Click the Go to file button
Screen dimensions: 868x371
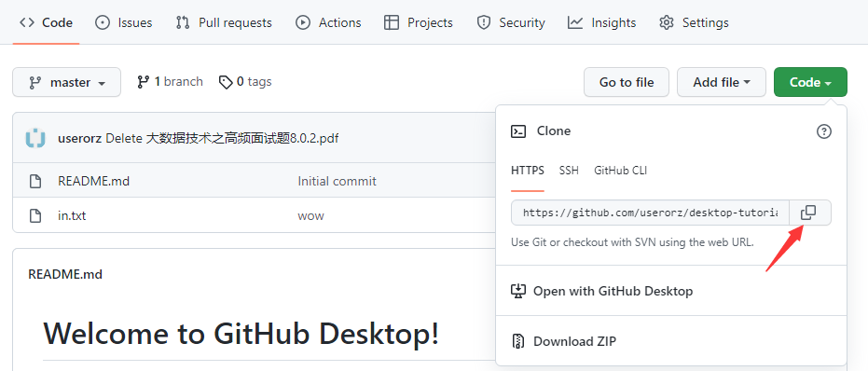tap(627, 82)
